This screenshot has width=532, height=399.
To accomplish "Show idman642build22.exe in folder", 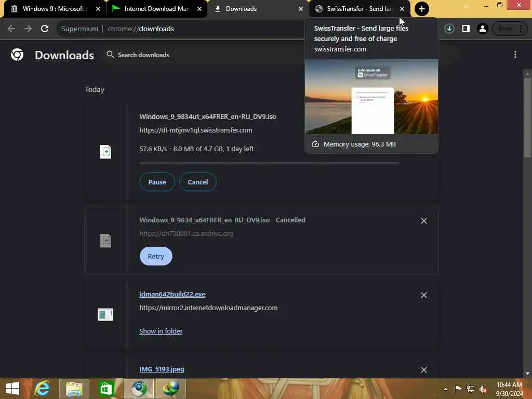I will 161,331.
